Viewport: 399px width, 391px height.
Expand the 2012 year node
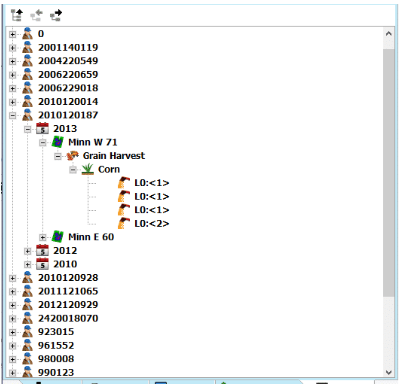click(28, 251)
